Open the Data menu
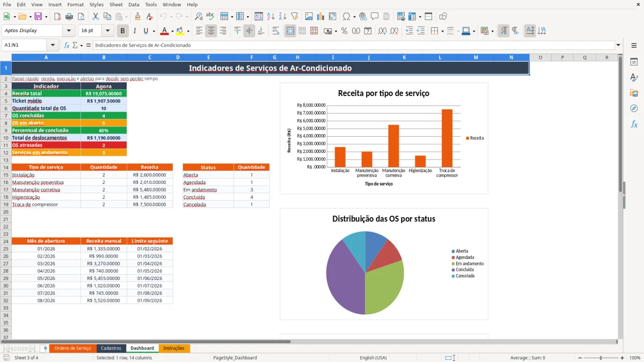This screenshot has height=362, width=644. coord(134,4)
